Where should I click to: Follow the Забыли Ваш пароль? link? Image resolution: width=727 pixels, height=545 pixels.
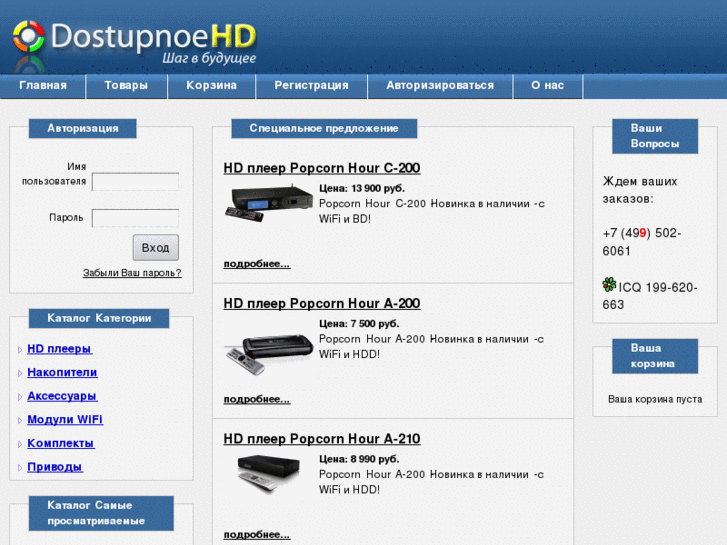coord(132,273)
